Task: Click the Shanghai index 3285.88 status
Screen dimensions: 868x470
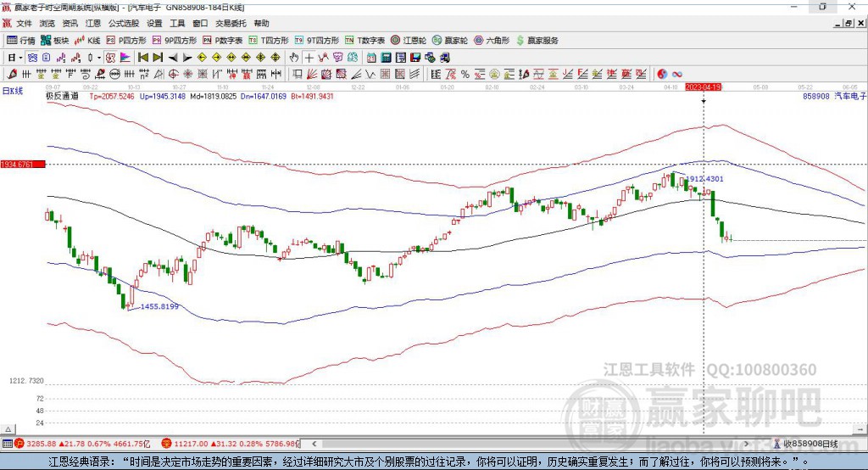Action: [x=82, y=444]
